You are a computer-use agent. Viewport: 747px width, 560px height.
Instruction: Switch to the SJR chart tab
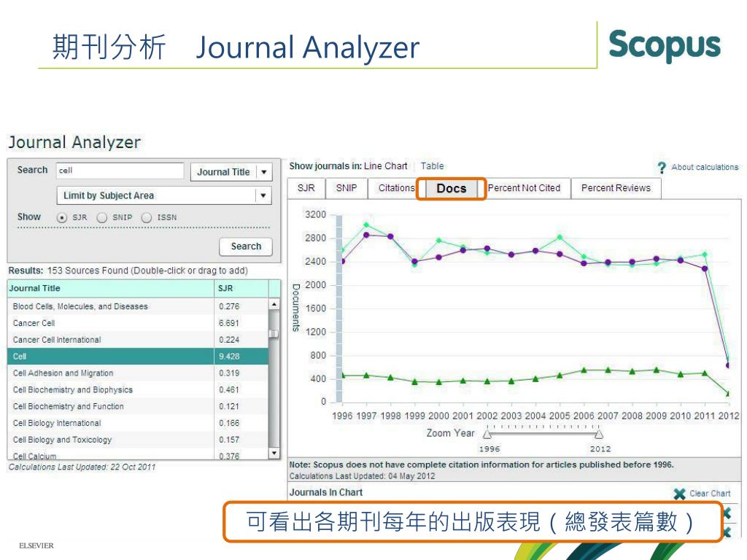click(306, 188)
